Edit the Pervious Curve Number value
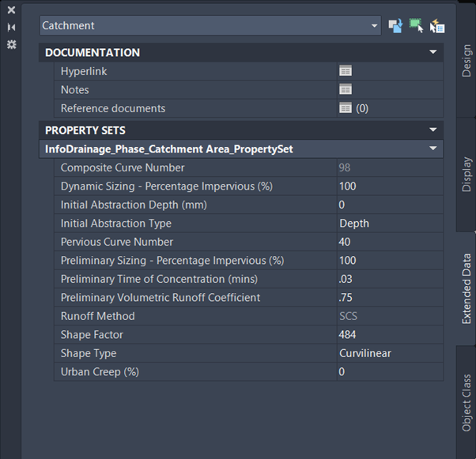 387,242
